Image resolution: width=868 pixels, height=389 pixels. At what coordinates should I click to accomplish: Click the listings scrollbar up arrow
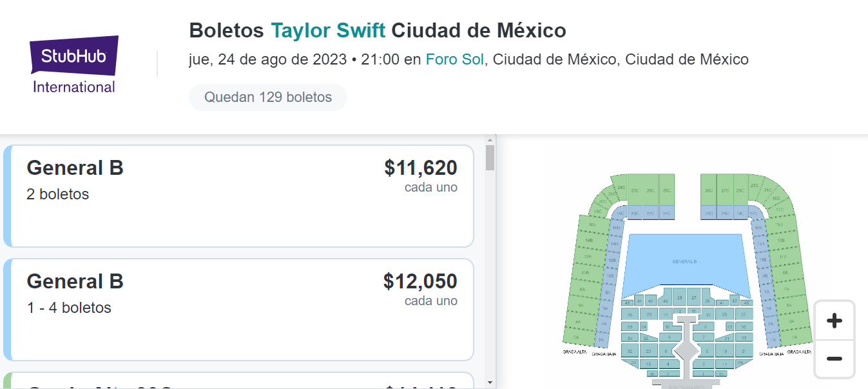[x=490, y=139]
